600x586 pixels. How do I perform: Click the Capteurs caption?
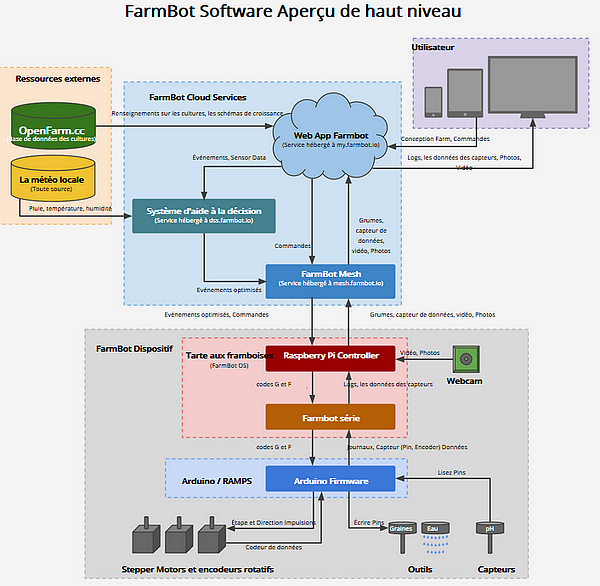pyautogui.click(x=496, y=570)
